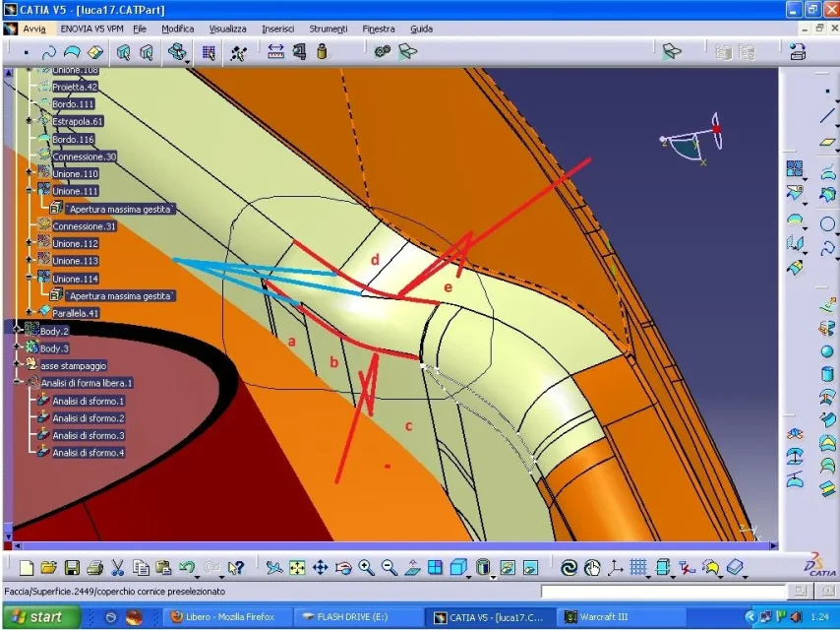Open the ENOVIA V5 VPM menu
The image size is (840, 630).
[91, 29]
